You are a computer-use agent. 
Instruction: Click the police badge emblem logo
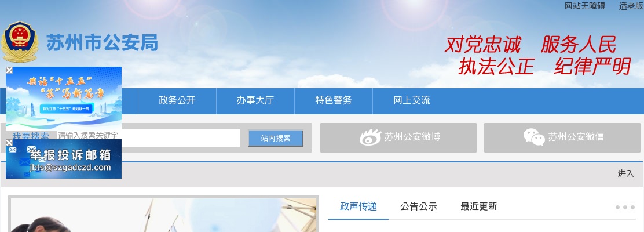tap(19, 42)
